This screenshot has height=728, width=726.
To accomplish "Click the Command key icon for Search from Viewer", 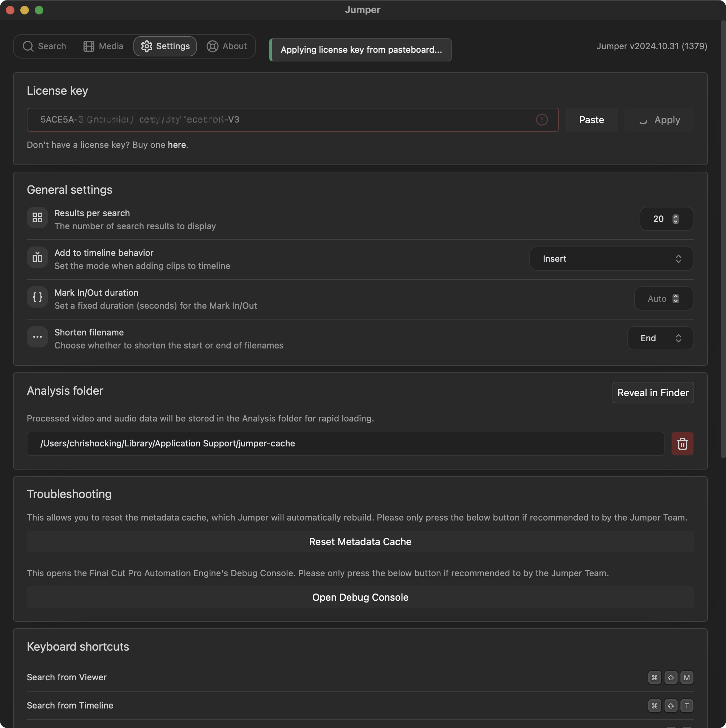I will pos(654,677).
